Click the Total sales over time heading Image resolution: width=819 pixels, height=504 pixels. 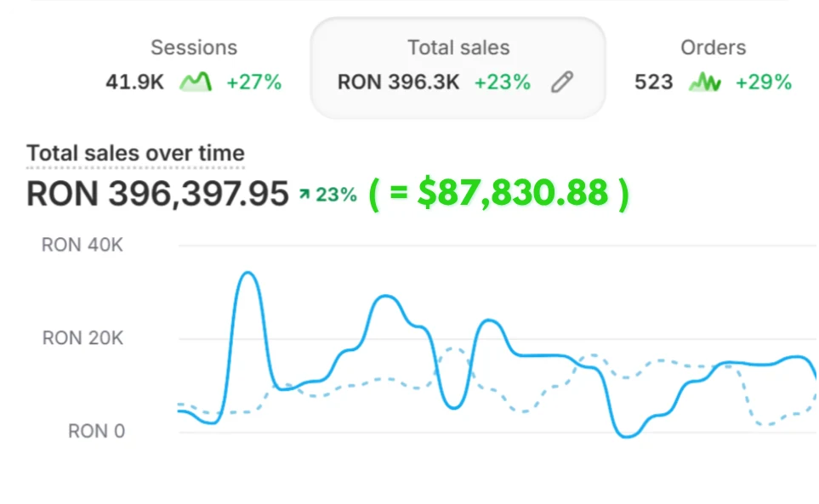click(135, 153)
